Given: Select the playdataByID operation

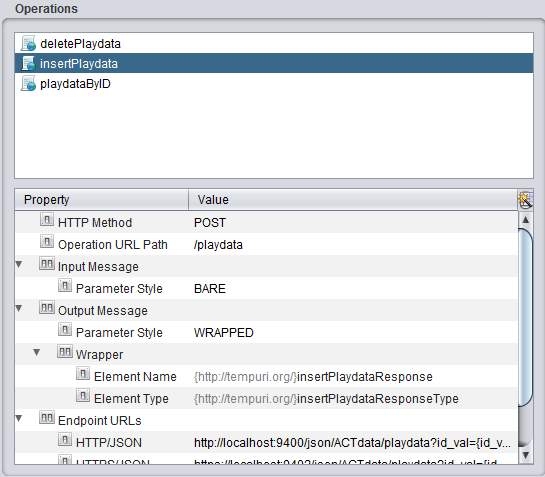Looking at the screenshot, I should pyautogui.click(x=274, y=83).
